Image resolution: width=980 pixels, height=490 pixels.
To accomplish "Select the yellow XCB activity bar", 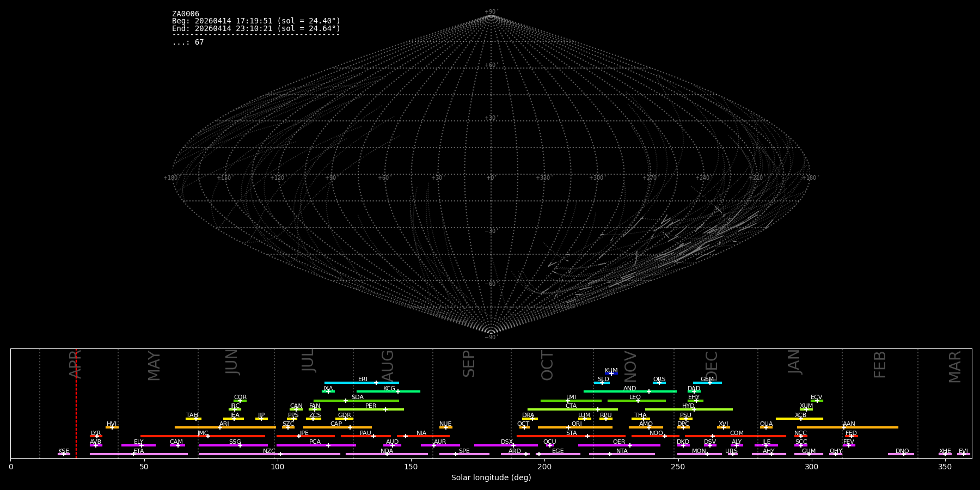I will pos(799,419).
